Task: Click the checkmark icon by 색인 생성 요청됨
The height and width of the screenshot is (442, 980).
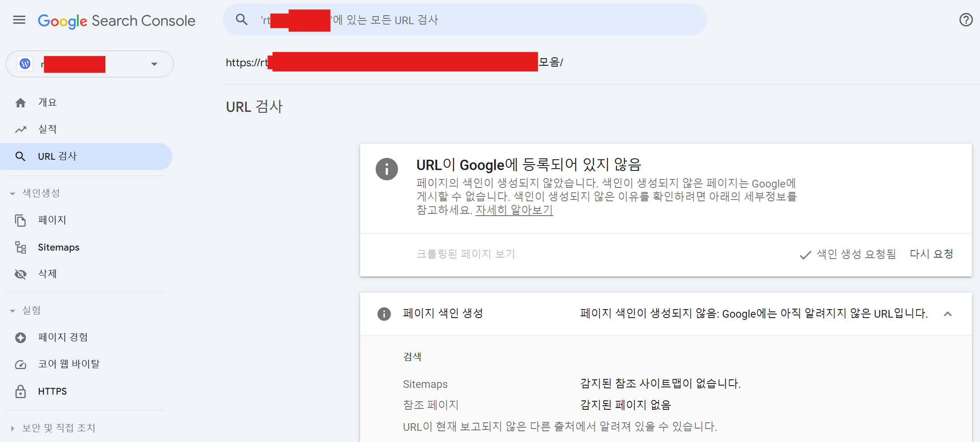Action: 805,255
